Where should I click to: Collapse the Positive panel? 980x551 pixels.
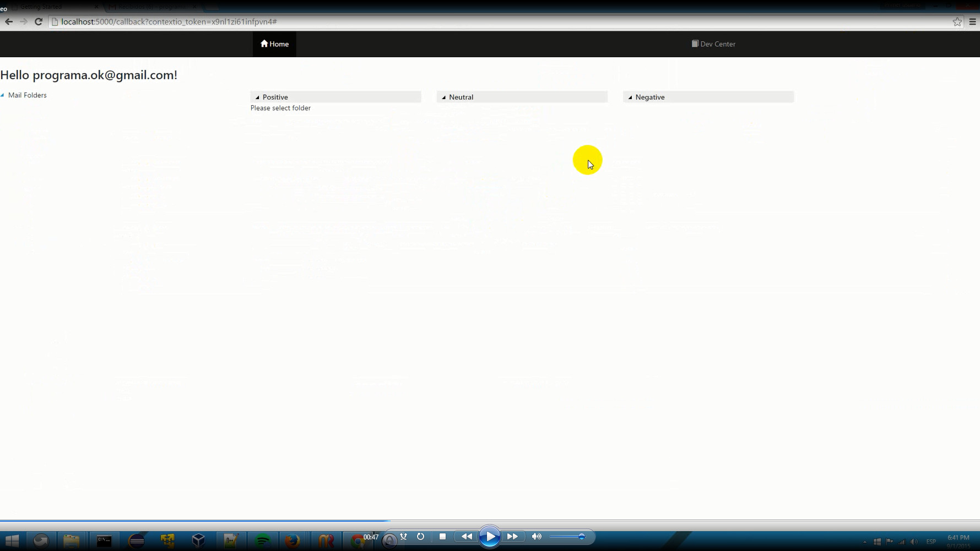click(257, 97)
